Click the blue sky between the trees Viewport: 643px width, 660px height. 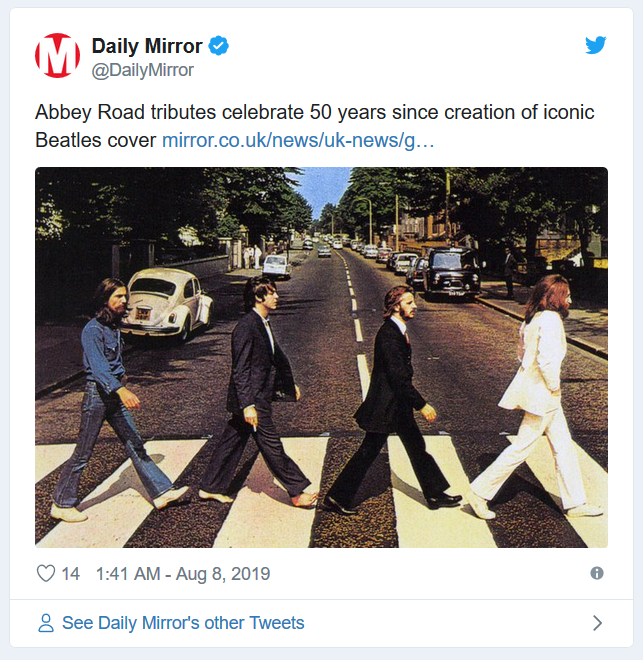(x=322, y=188)
